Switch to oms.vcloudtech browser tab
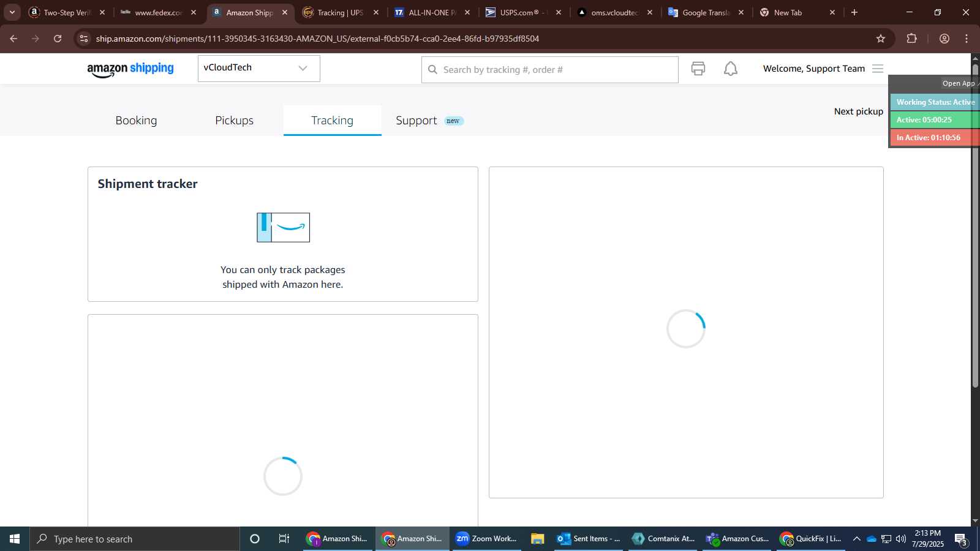The height and width of the screenshot is (551, 980). [x=614, y=12]
